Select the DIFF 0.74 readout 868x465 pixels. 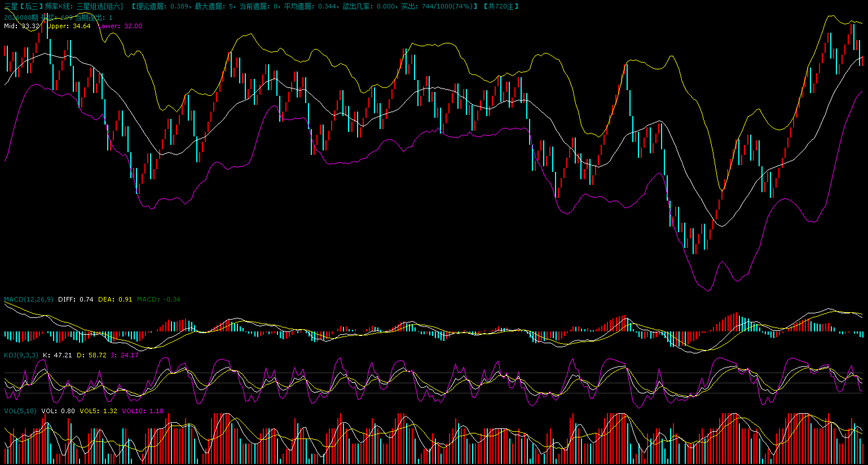(x=76, y=299)
